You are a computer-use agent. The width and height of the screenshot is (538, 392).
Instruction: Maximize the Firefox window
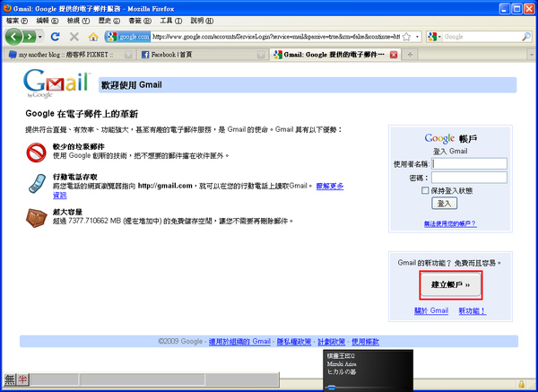click(517, 8)
